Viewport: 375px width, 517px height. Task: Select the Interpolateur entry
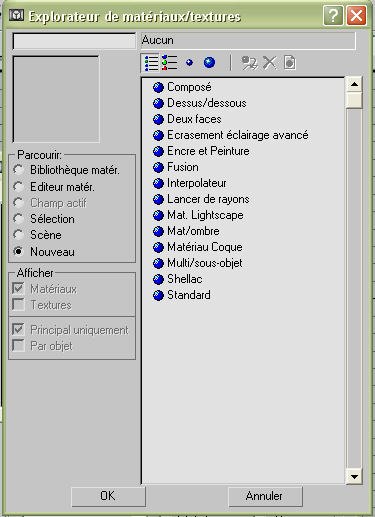point(197,183)
